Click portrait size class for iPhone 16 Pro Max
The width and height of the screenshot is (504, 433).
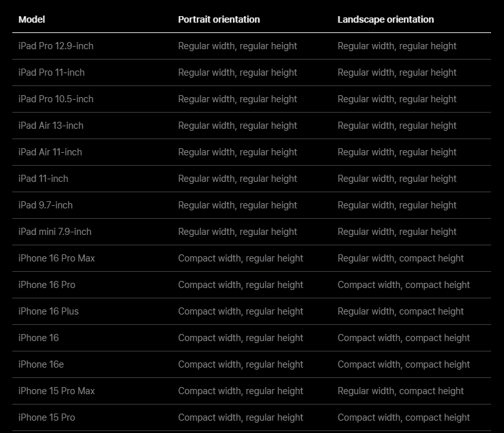coord(241,258)
